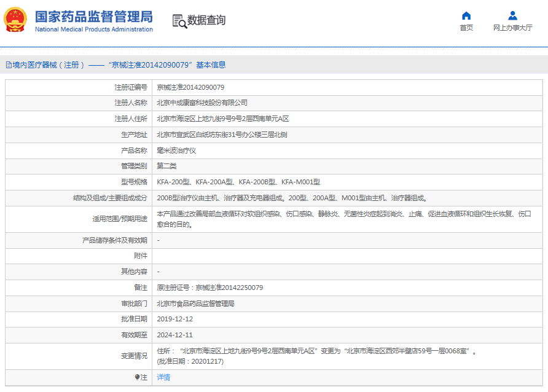Select the product name 毫米波治疗仪

pos(176,151)
